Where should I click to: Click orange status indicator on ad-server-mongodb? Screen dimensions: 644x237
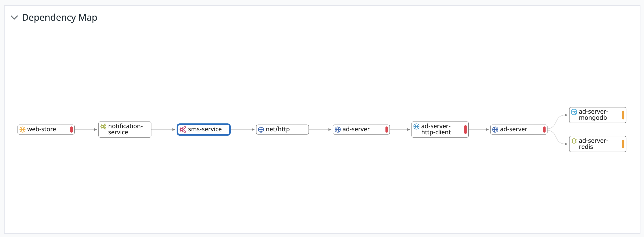[x=623, y=115]
